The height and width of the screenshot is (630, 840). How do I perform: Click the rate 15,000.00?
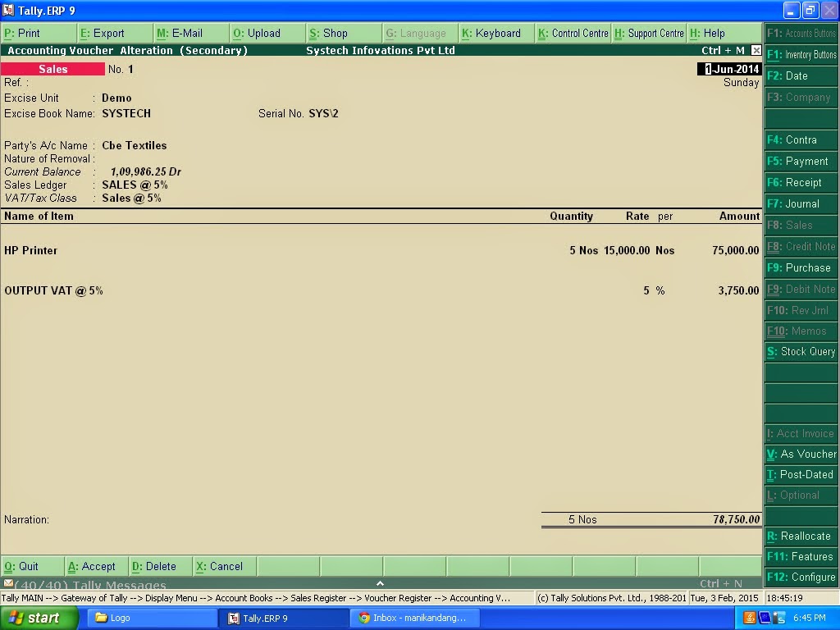click(626, 250)
